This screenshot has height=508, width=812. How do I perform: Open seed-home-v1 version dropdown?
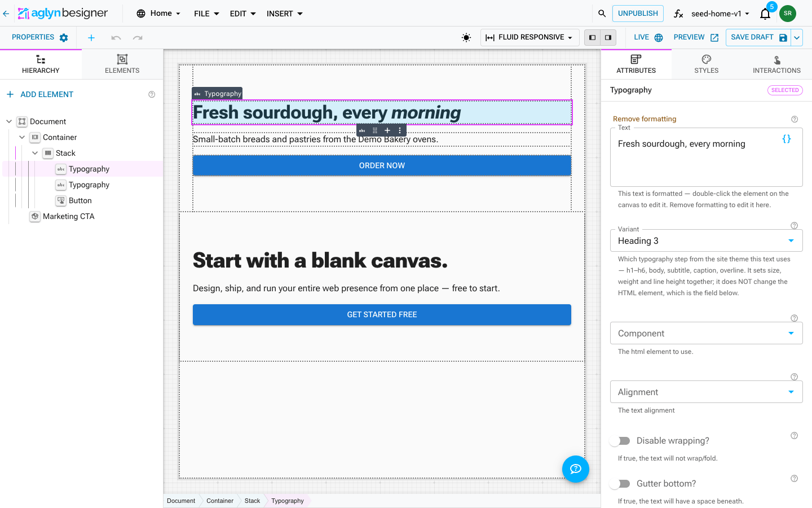(x=721, y=14)
